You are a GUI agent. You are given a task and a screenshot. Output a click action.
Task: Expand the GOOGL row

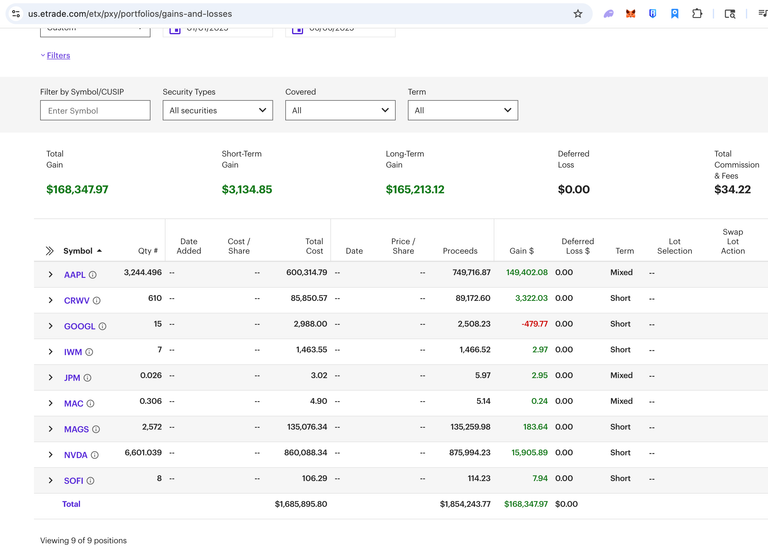[x=50, y=326]
